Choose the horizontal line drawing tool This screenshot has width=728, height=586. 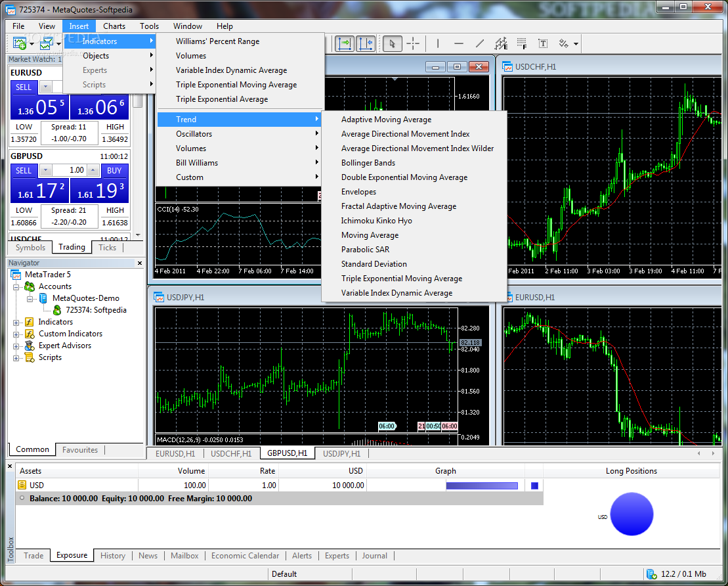pos(459,43)
